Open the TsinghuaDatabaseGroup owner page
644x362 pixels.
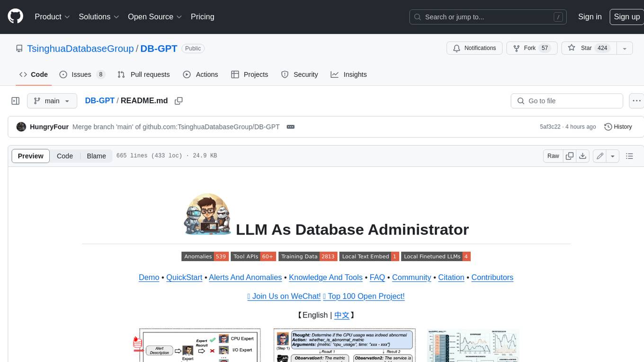point(80,48)
